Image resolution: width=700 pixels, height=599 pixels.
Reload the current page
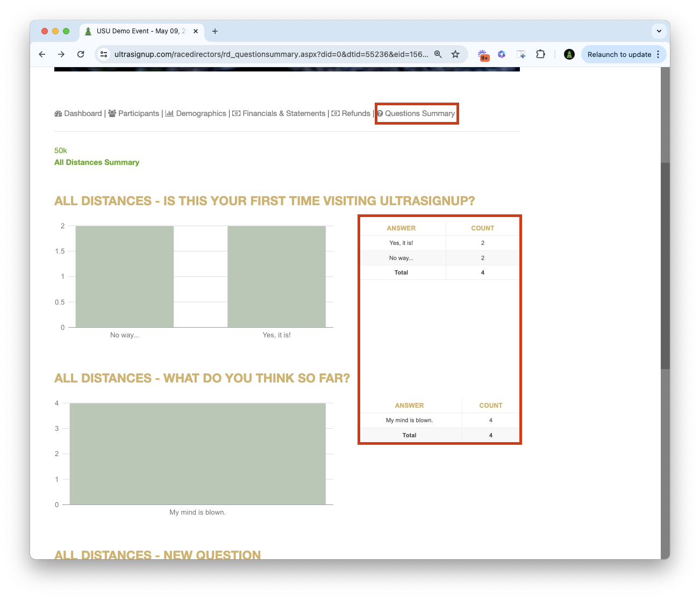81,54
